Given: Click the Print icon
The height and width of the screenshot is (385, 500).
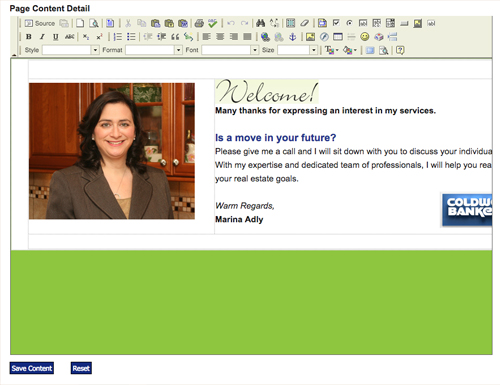Looking at the screenshot, I should tap(199, 23).
